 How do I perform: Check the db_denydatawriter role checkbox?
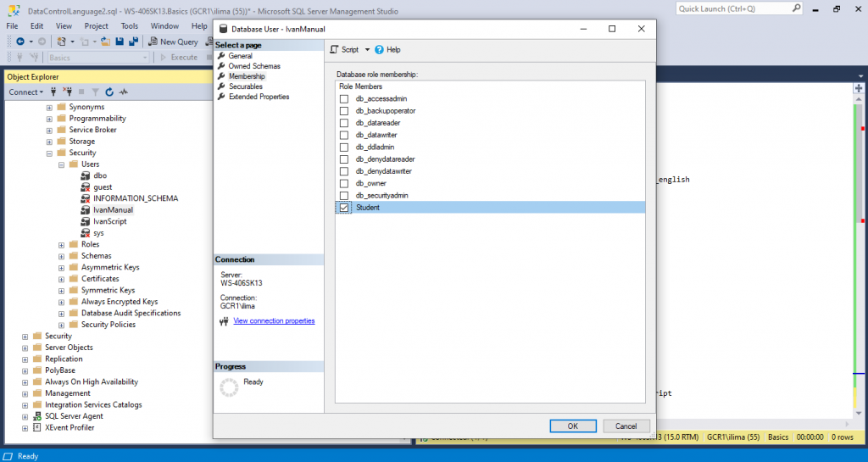(x=344, y=171)
